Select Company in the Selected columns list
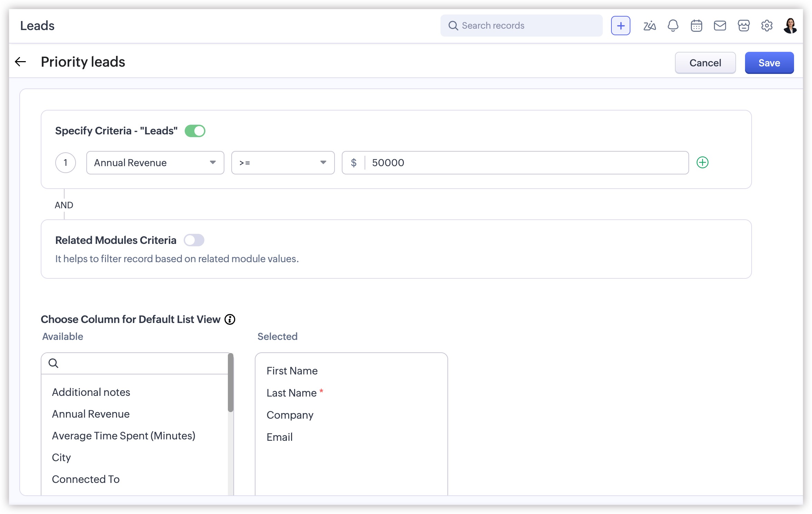Viewport: 812px width, 514px height. 290,415
